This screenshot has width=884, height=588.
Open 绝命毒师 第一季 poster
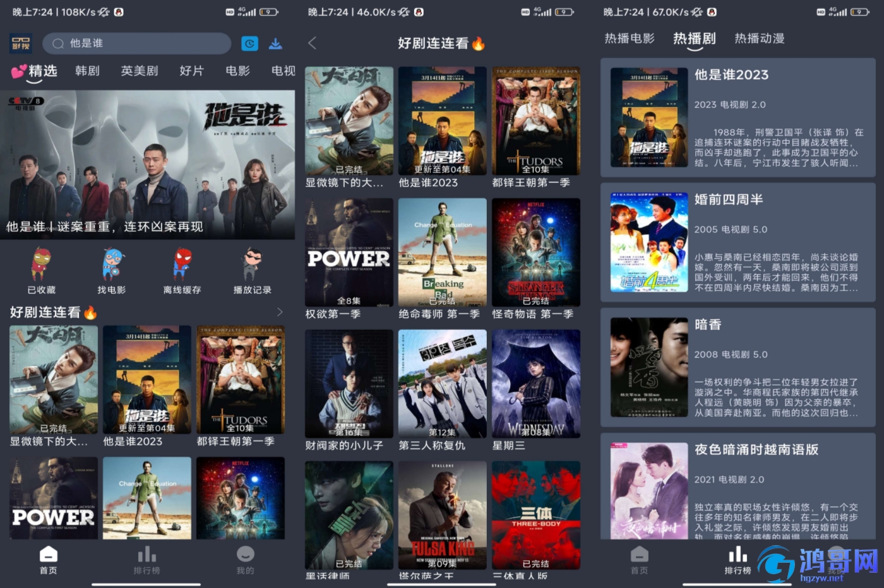coord(443,252)
